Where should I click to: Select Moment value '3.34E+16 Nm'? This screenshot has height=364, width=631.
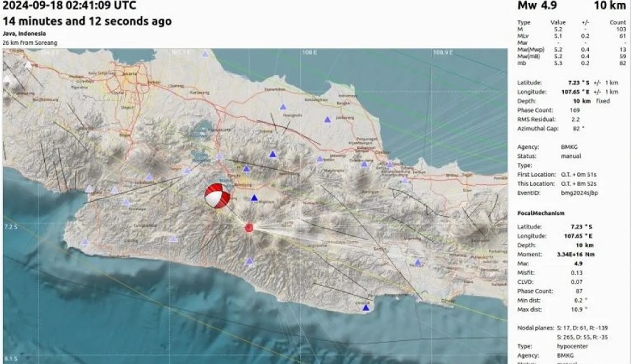tap(576, 254)
